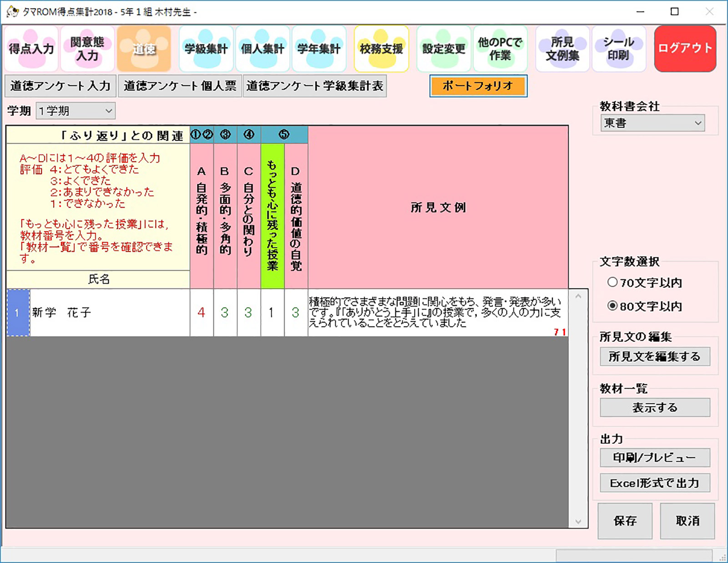Screen dimensions: 728x563
Task: Open the 所見文例集 paw button
Action: [x=562, y=49]
